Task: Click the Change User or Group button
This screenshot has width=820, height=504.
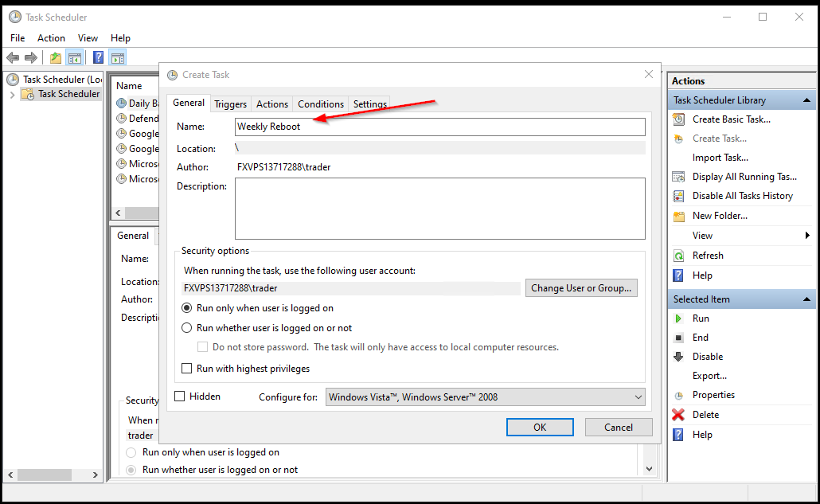Action: (581, 288)
